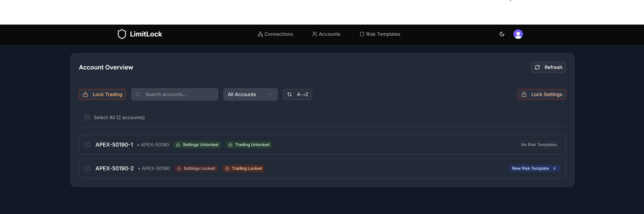
Task: Refresh the account overview
Action: 548,67
